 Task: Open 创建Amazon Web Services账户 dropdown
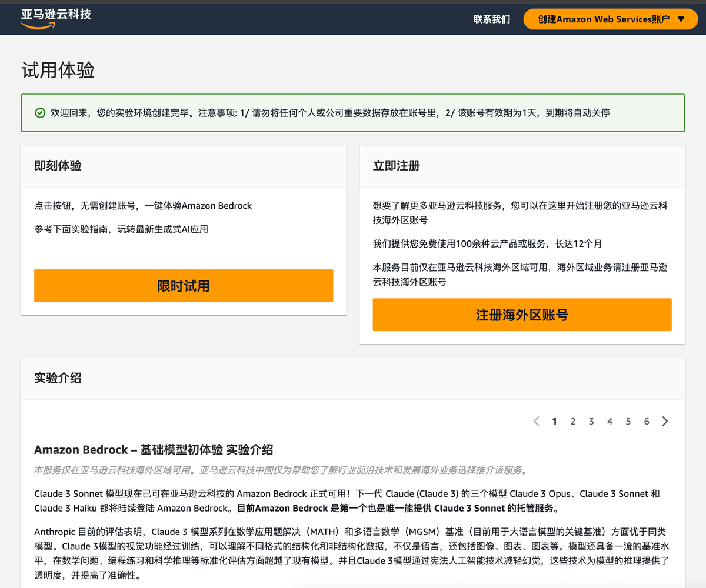(610, 19)
